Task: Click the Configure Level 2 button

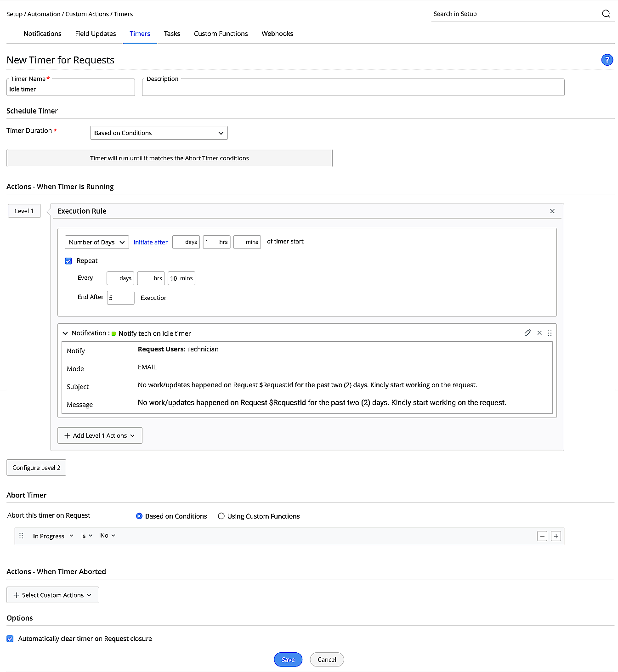Action: [36, 467]
